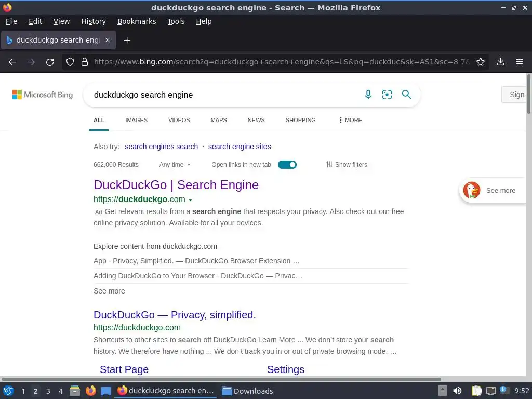The width and height of the screenshot is (532, 399).
Task: Open the File menu
Action: 11,21
